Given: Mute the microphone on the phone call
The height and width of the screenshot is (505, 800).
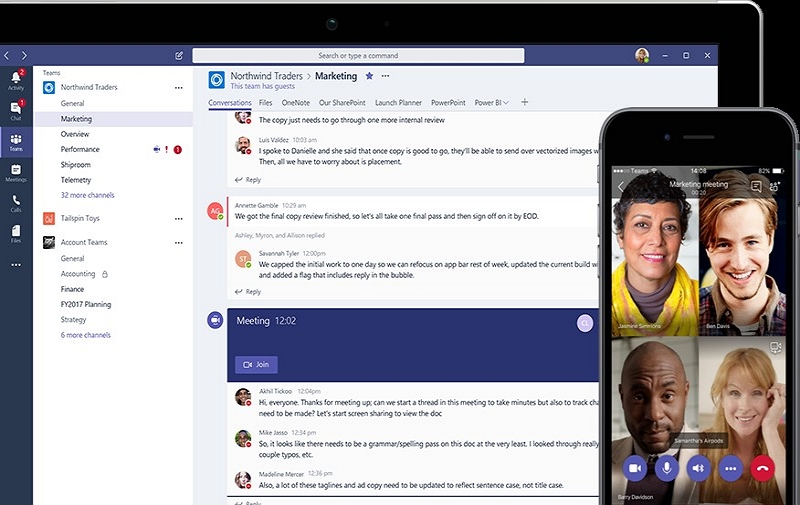Looking at the screenshot, I should pyautogui.click(x=667, y=467).
